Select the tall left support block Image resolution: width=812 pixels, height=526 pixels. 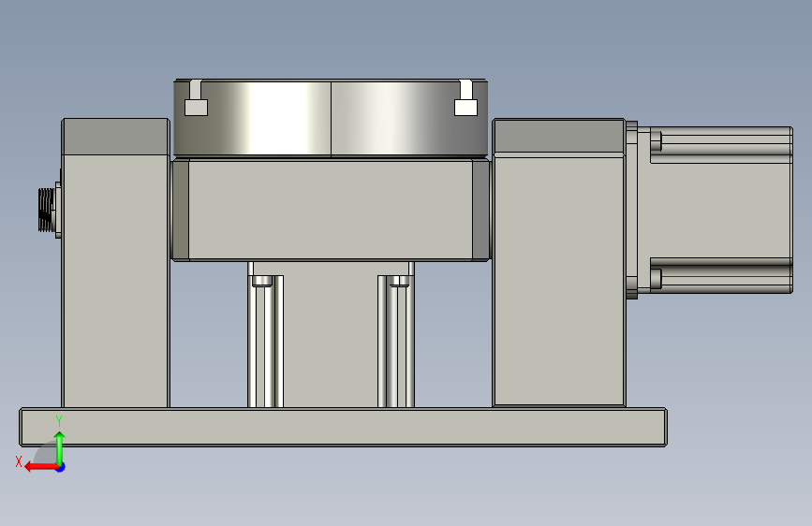(x=115, y=263)
